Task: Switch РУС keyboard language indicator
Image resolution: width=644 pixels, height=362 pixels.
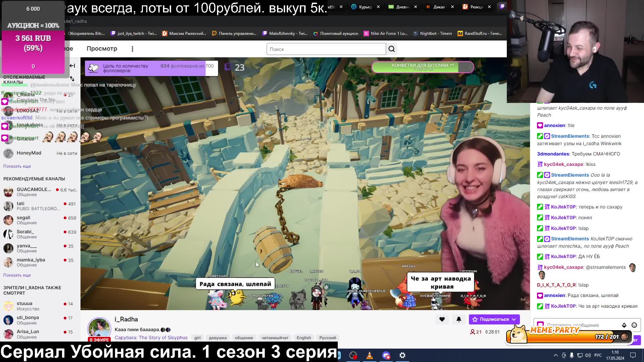Action: (598, 355)
